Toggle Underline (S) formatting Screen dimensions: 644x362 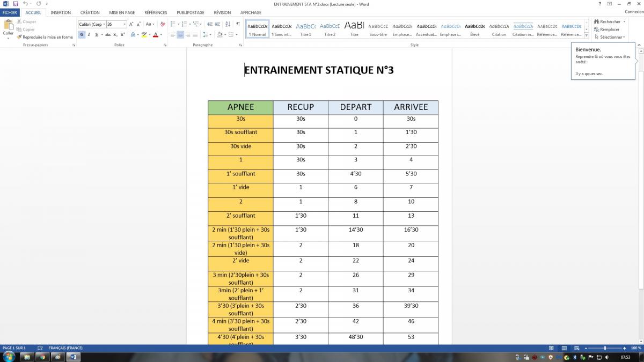97,34
